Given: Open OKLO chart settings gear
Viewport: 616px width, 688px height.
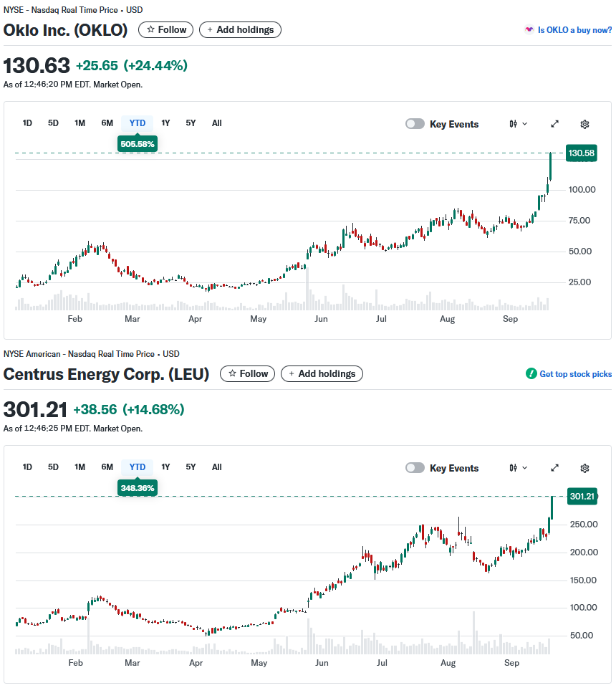Looking at the screenshot, I should tap(584, 124).
